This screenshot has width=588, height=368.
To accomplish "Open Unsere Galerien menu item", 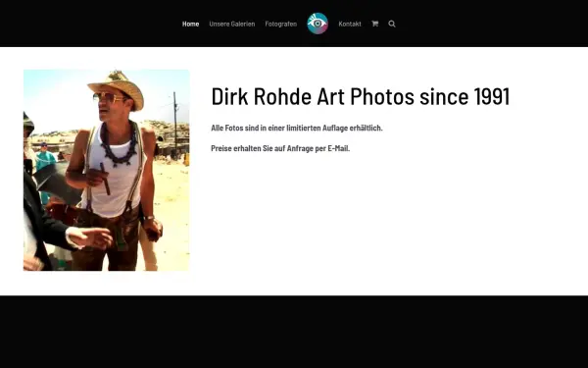I will [x=232, y=24].
